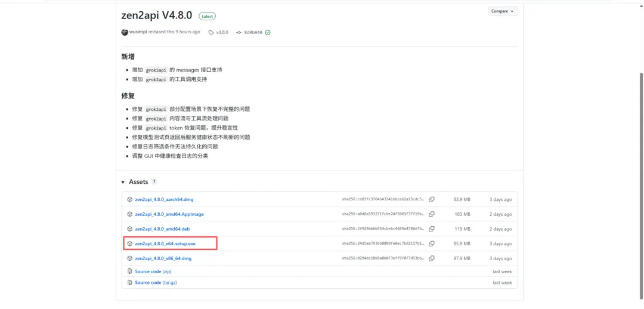This screenshot has height=309, width=644.
Task: Click the 修复 heading
Action: [128, 95]
